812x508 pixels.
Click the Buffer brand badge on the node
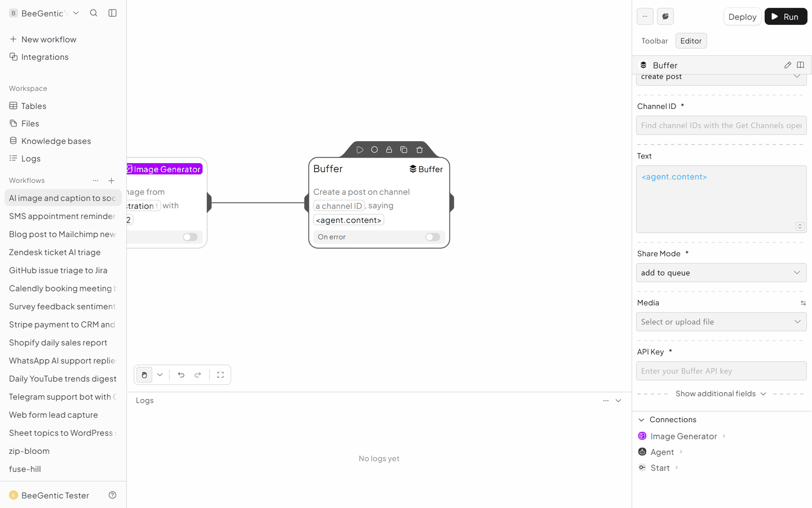pyautogui.click(x=426, y=169)
